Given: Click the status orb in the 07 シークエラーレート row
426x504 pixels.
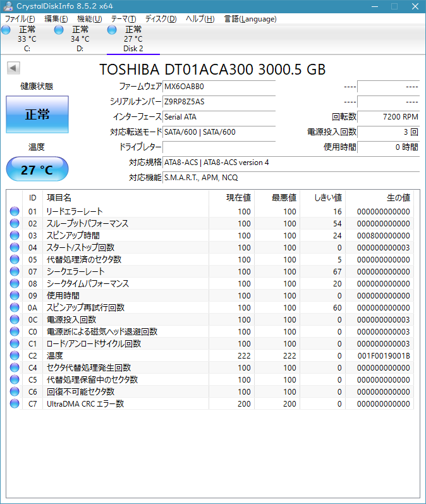Looking at the screenshot, I should tap(15, 271).
